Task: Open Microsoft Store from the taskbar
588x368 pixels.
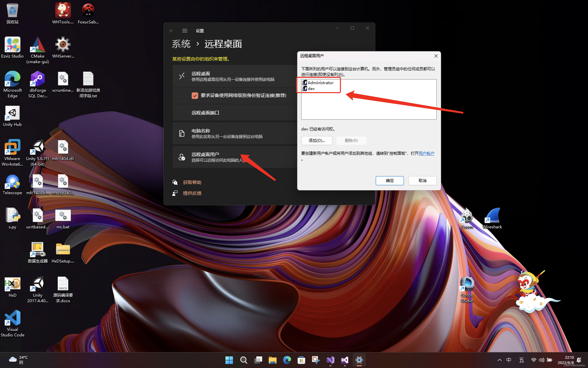Action: pyautogui.click(x=301, y=360)
